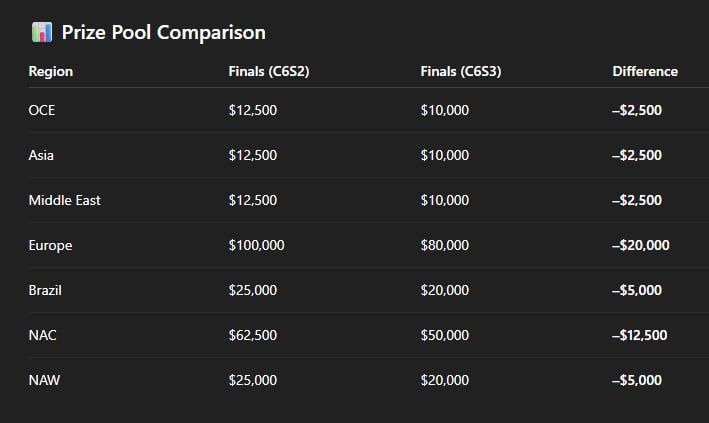Click NAC's $50,000 C6S3 value
Viewport: 709px width, 423px height.
445,335
